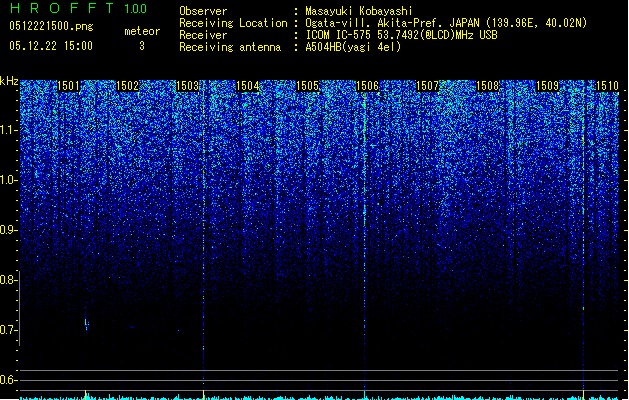The width and height of the screenshot is (629, 400).
Task: Click location text Ogata-vill. Akita-Pref. JAPAN
Action: coord(392,23)
